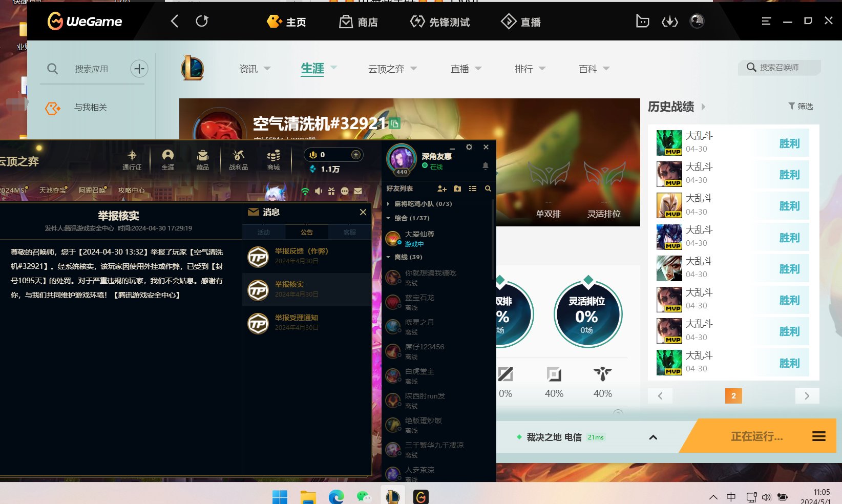
Task: Open the WeGame hamburger main menu
Action: click(766, 21)
